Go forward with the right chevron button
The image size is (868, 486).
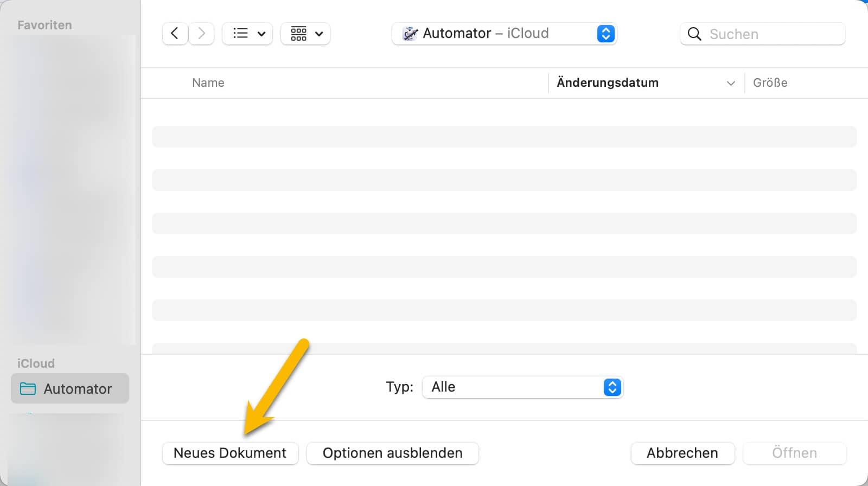pos(201,34)
